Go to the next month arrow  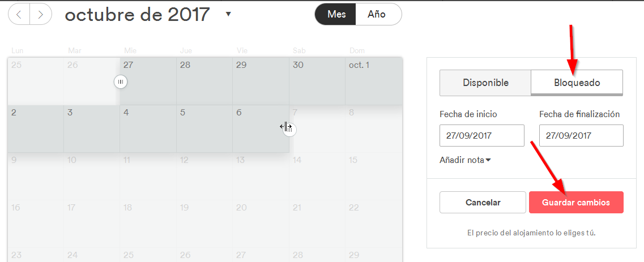[x=40, y=15]
